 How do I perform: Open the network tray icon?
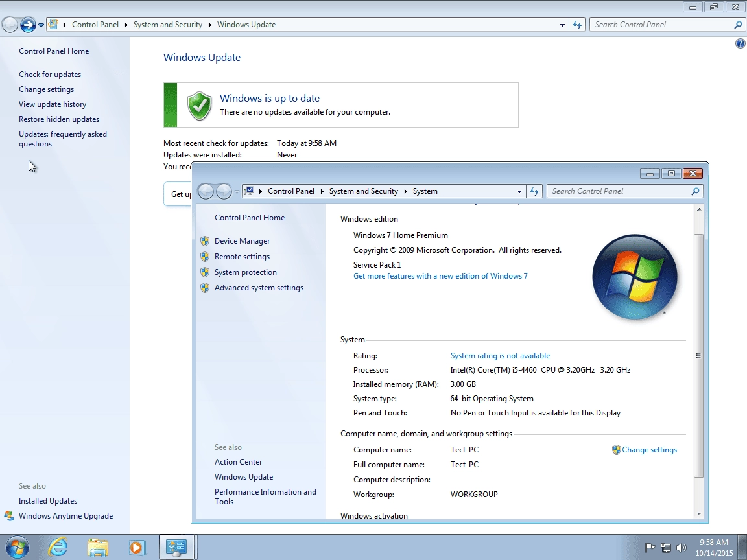pyautogui.click(x=666, y=548)
